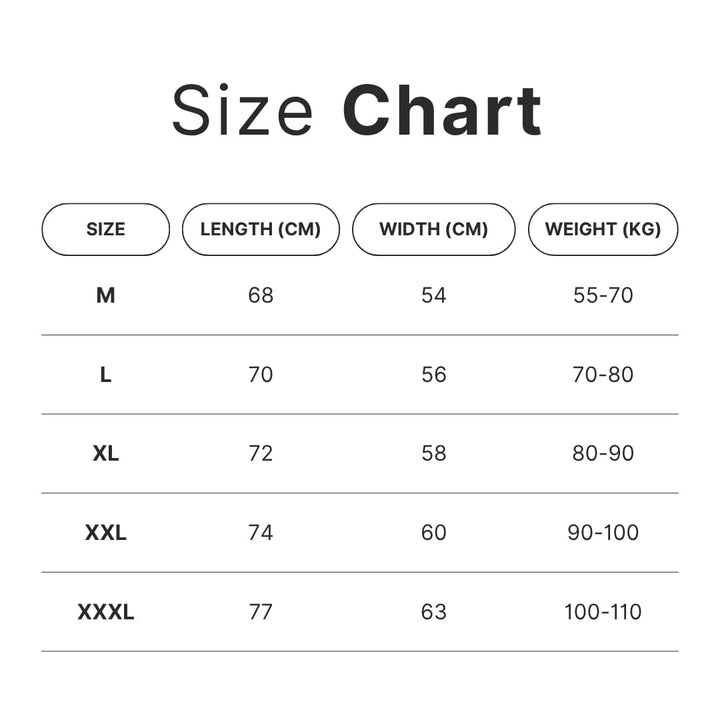Viewport: 720px width, 720px height.
Task: Select the L size row label
Action: click(x=105, y=375)
